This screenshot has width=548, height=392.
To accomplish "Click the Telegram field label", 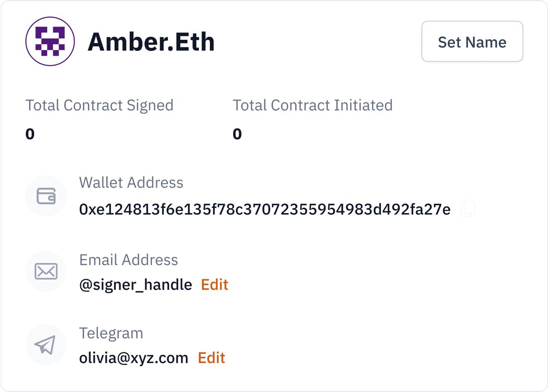I will 111,333.
